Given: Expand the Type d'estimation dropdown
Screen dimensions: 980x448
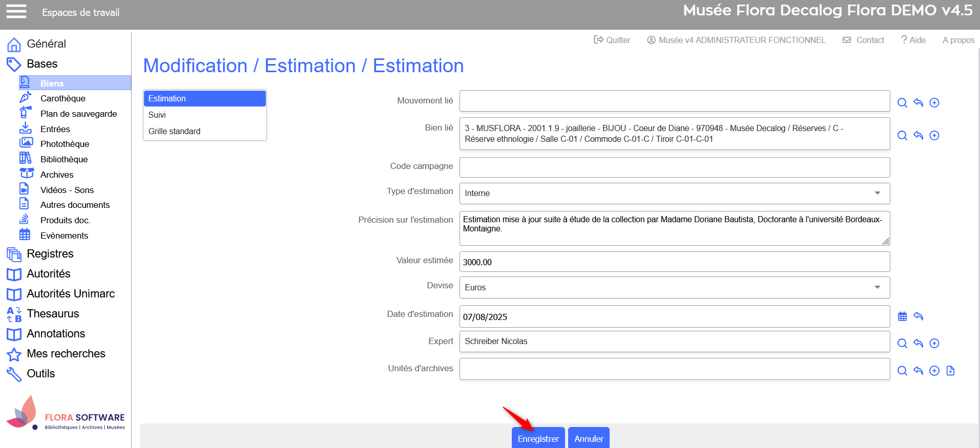Looking at the screenshot, I should [674, 194].
